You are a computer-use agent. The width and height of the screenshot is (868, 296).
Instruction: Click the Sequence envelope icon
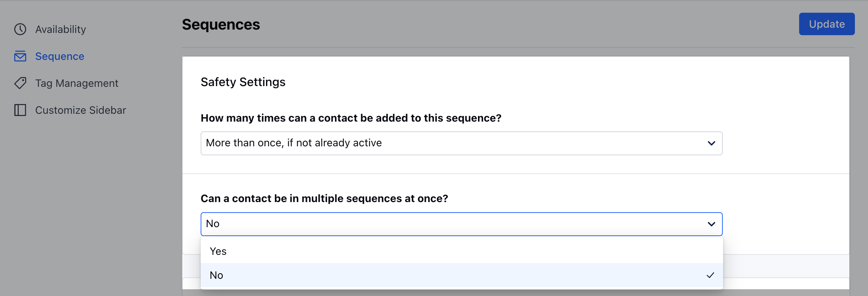20,56
